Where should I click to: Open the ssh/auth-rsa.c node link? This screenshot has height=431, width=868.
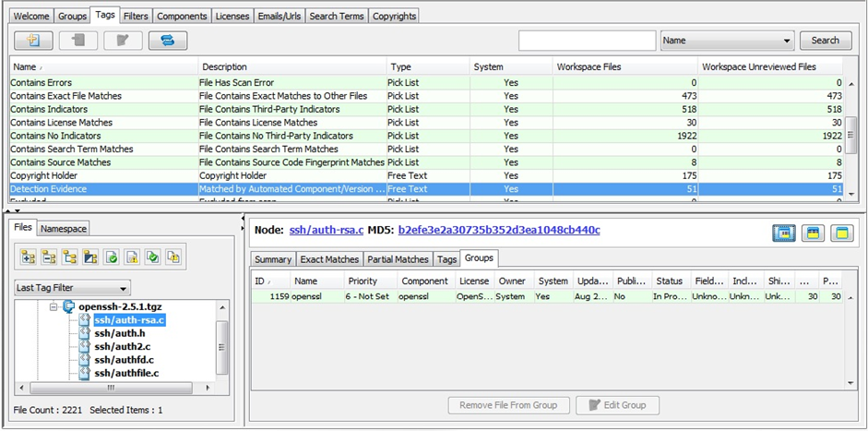(x=327, y=230)
